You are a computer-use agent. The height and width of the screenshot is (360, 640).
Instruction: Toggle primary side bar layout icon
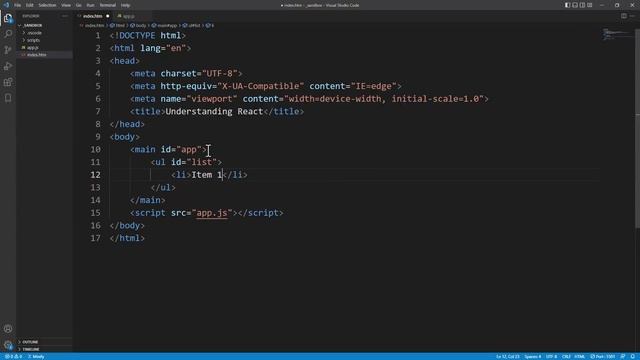point(567,5)
